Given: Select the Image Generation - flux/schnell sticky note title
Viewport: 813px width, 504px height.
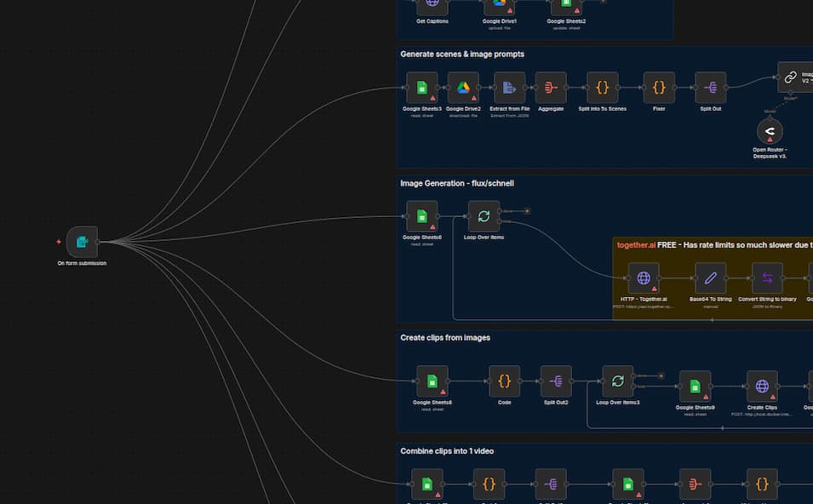Looking at the screenshot, I should 457,183.
